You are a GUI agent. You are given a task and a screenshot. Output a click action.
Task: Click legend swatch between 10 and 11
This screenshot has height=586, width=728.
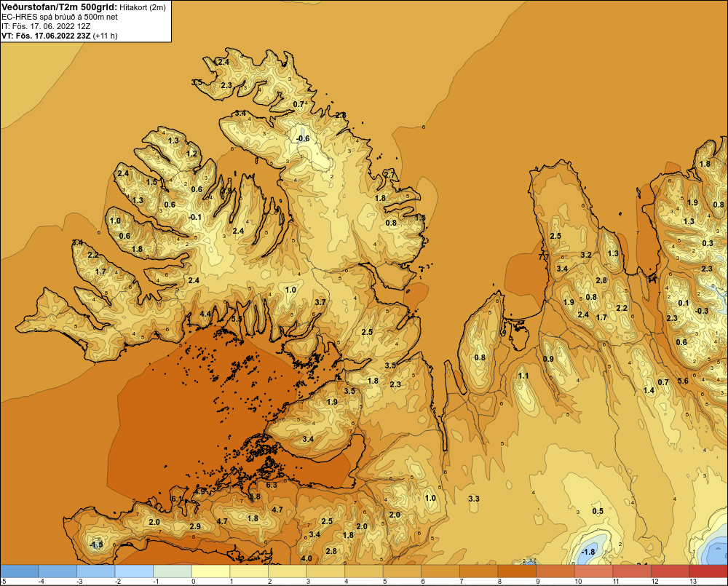(x=593, y=571)
